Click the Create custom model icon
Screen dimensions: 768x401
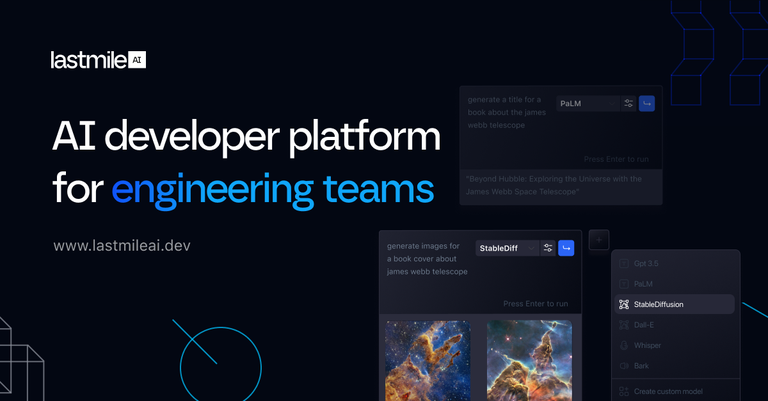624,391
